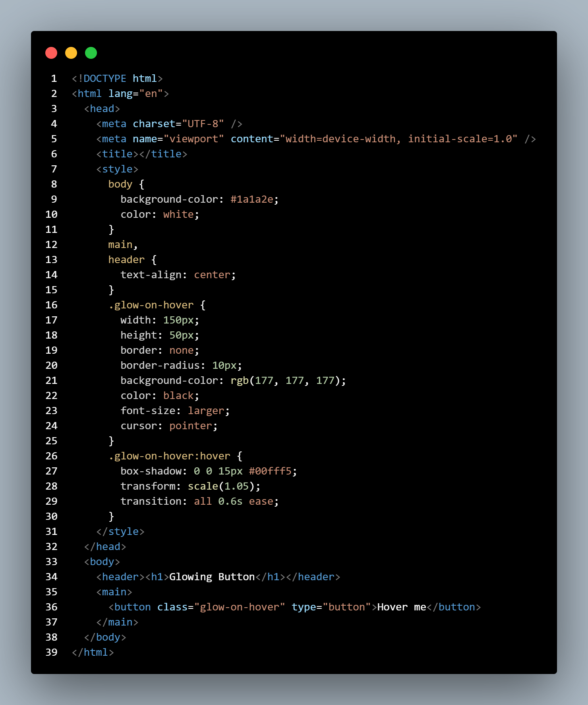
Task: Place cursor on text-align property
Action: click(x=151, y=275)
